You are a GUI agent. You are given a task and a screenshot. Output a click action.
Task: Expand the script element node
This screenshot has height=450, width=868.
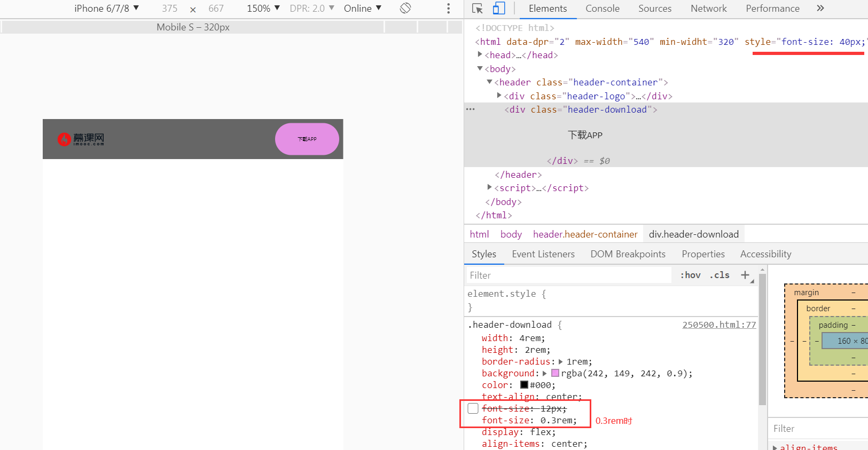[489, 187]
